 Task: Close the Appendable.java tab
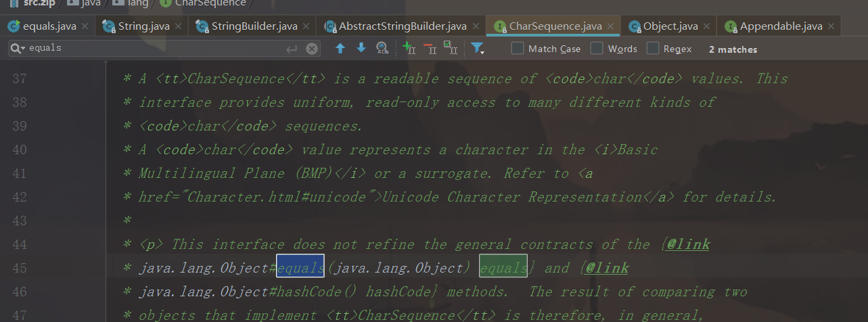(x=830, y=27)
